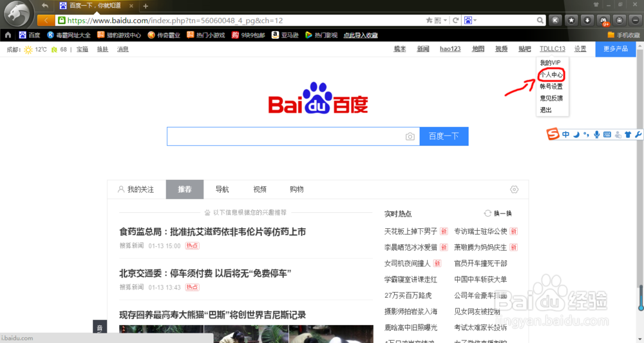Open the 消息 messages link

(123, 50)
